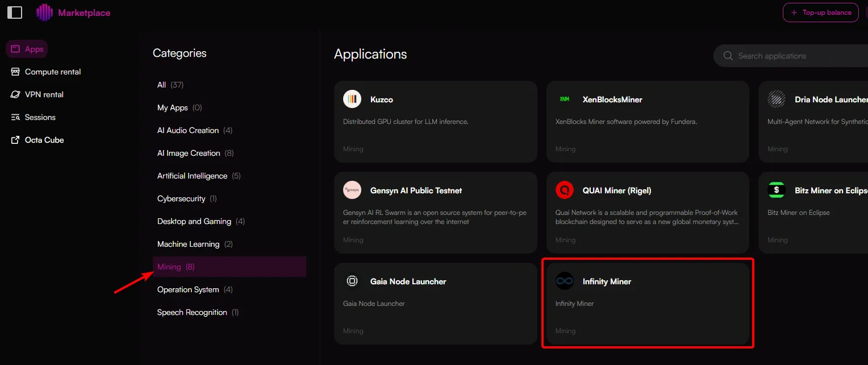Click the XenBlocksMiner app icon
The width and height of the screenshot is (868, 365).
tap(565, 99)
